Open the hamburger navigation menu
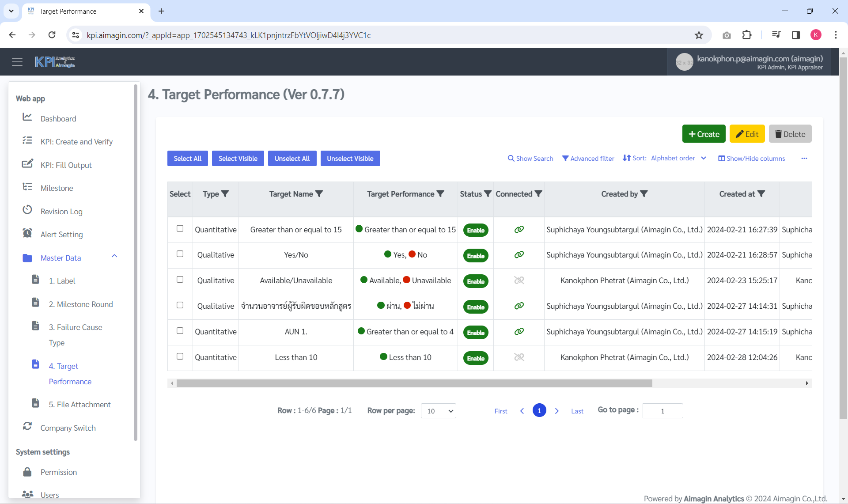This screenshot has width=848, height=504. pyautogui.click(x=17, y=62)
